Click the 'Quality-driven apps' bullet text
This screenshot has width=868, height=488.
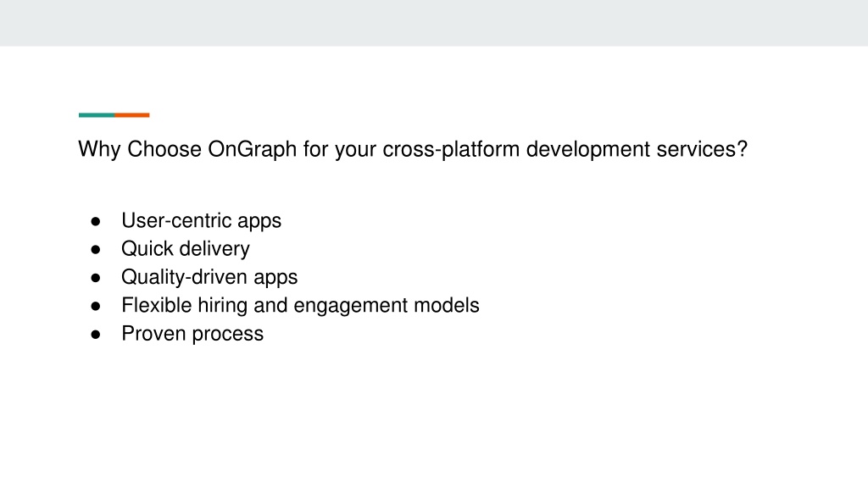tap(209, 277)
